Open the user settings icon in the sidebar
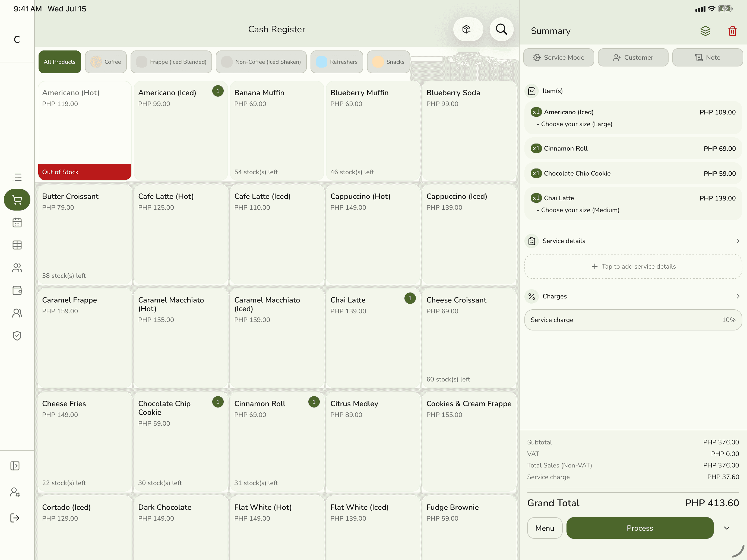The width and height of the screenshot is (747, 560). 15,492
